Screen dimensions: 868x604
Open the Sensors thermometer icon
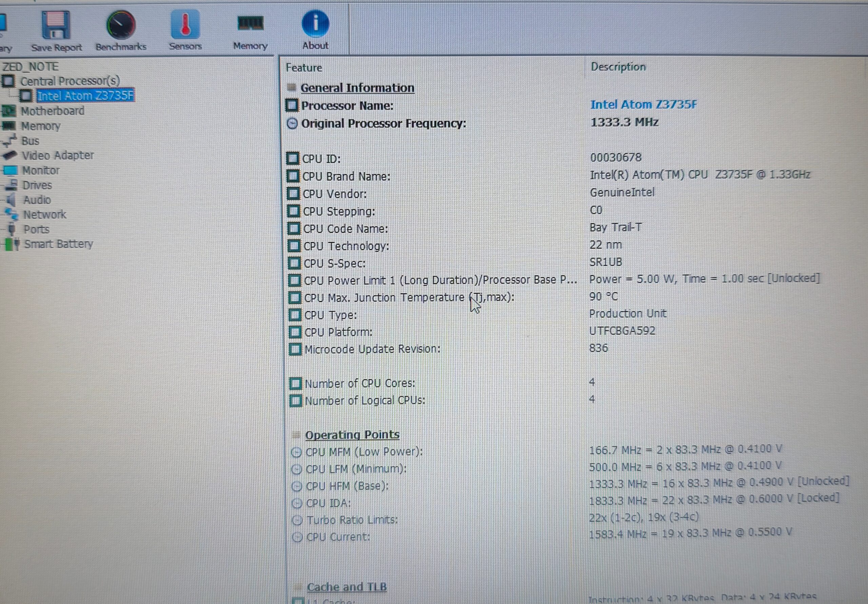point(185,24)
